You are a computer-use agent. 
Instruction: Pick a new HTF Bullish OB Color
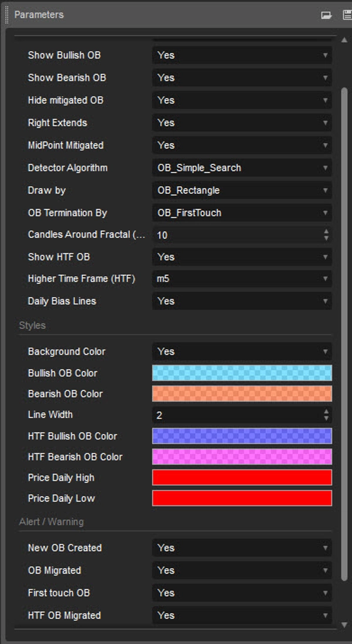click(241, 436)
